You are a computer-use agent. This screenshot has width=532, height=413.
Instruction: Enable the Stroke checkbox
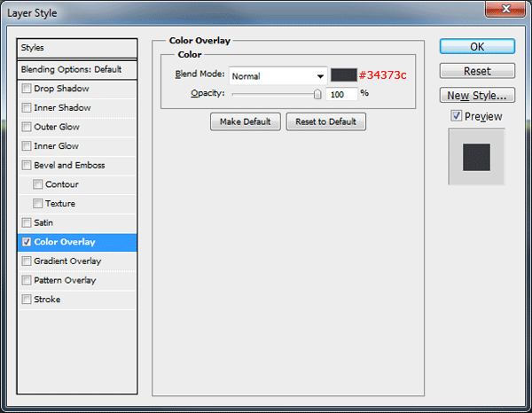point(27,300)
